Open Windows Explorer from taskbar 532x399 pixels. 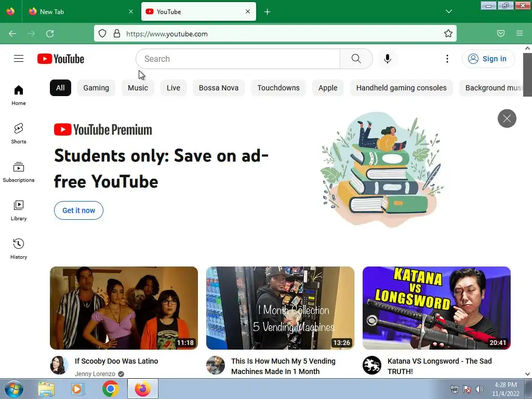[46, 389]
